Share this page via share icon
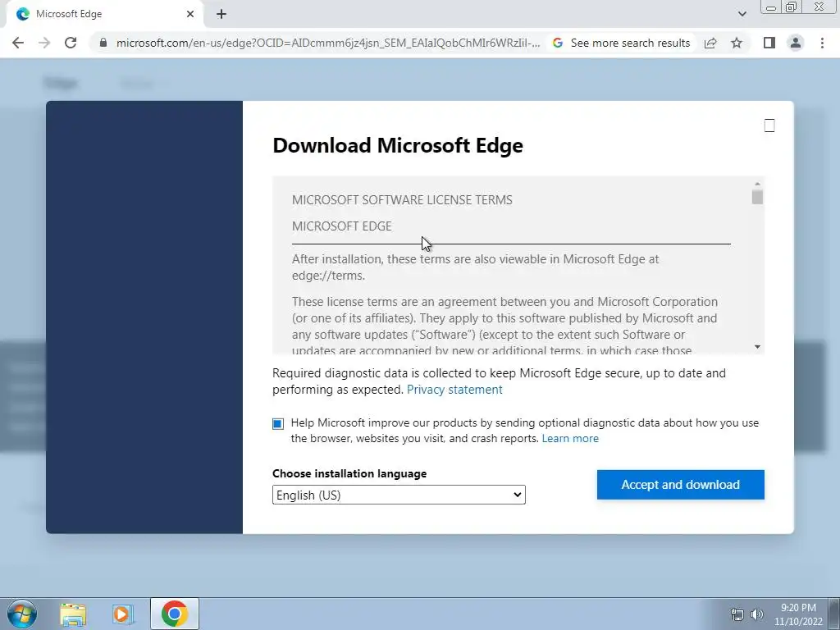840x630 pixels. pos(710,43)
